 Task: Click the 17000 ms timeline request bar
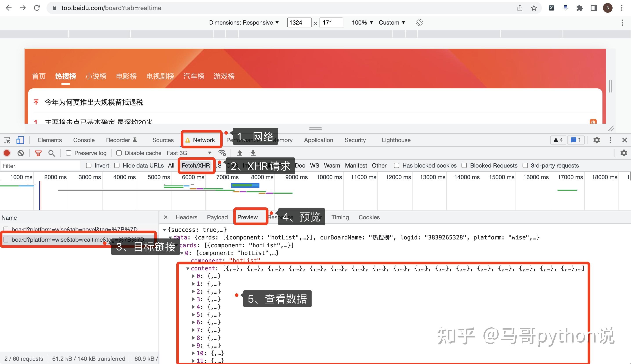(x=567, y=190)
